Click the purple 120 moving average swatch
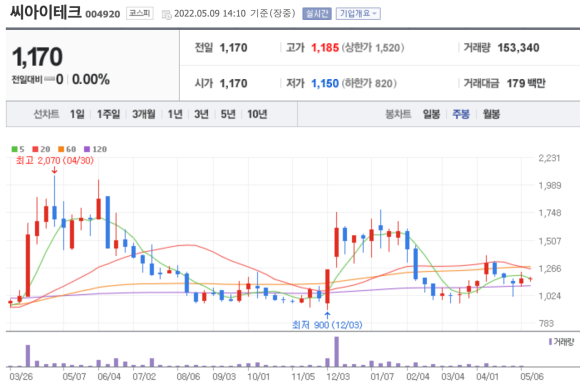The image size is (580, 389). [x=87, y=149]
